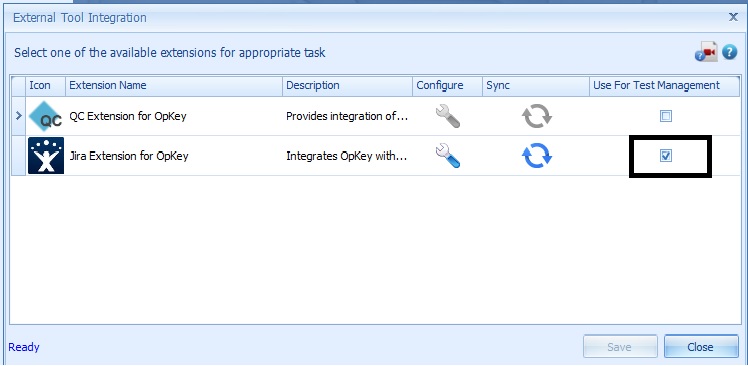Click the QC Extension sync arrows

pyautogui.click(x=537, y=116)
